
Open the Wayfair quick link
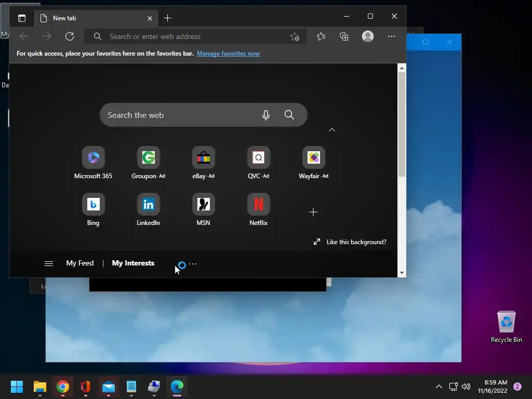tap(313, 163)
